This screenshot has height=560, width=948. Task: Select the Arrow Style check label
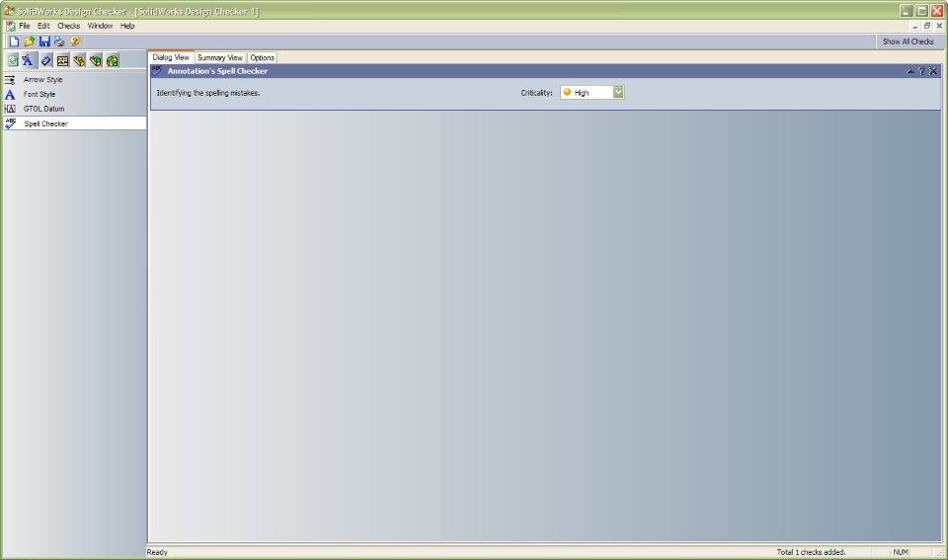point(42,80)
